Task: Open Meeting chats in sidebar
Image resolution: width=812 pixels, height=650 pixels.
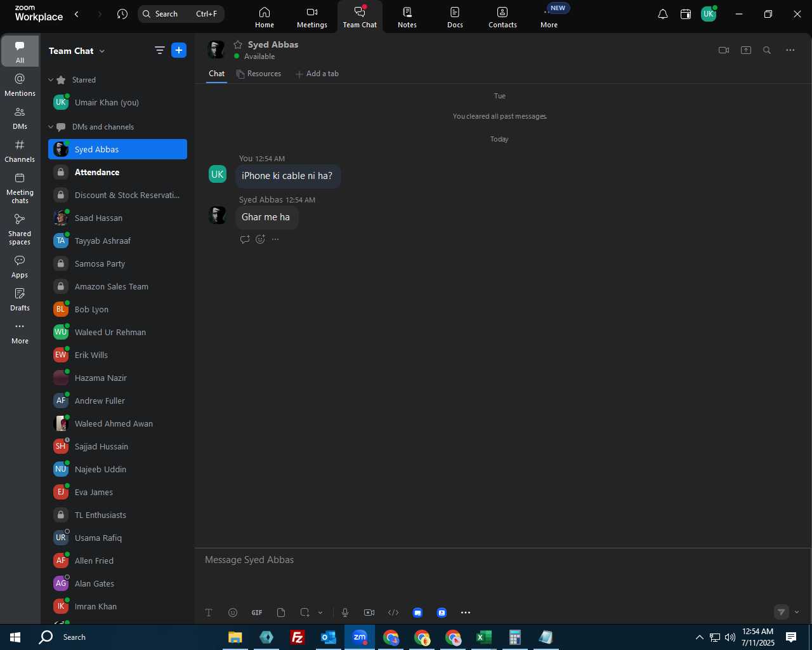Action: [20, 188]
